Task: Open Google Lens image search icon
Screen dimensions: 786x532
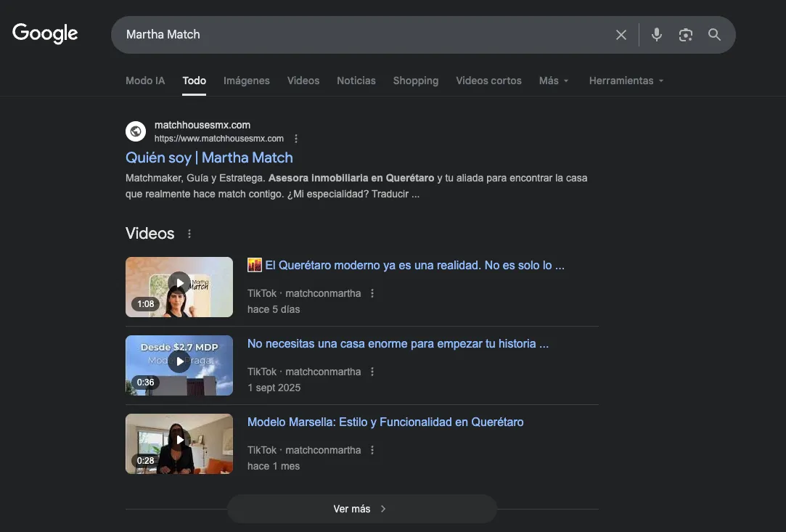Action: tap(686, 35)
